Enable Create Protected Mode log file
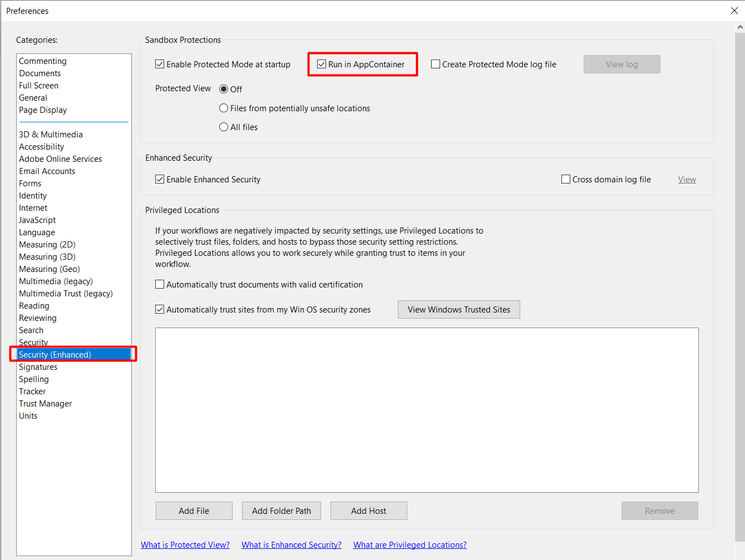Screen dimensions: 745x560 click(x=435, y=64)
